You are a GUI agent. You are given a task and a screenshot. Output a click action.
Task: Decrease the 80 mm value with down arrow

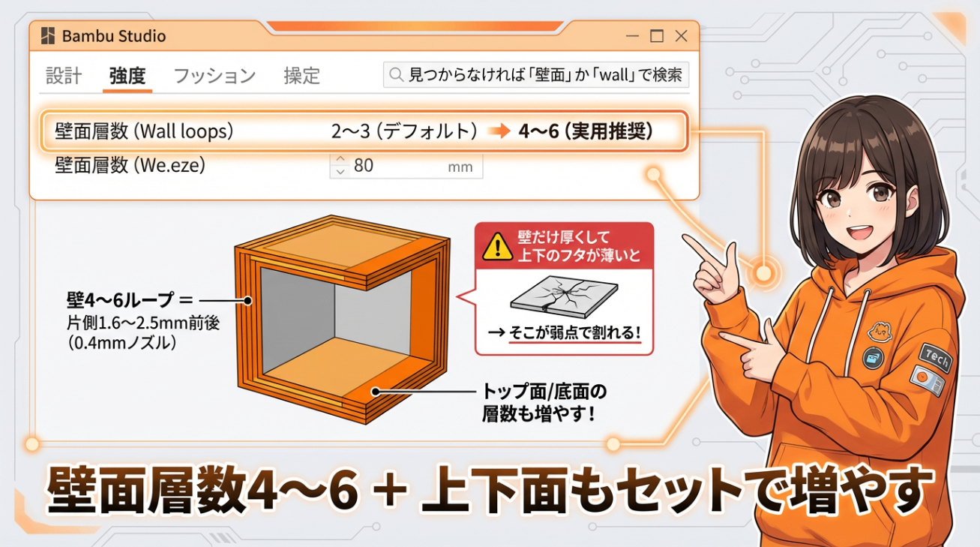pos(340,172)
